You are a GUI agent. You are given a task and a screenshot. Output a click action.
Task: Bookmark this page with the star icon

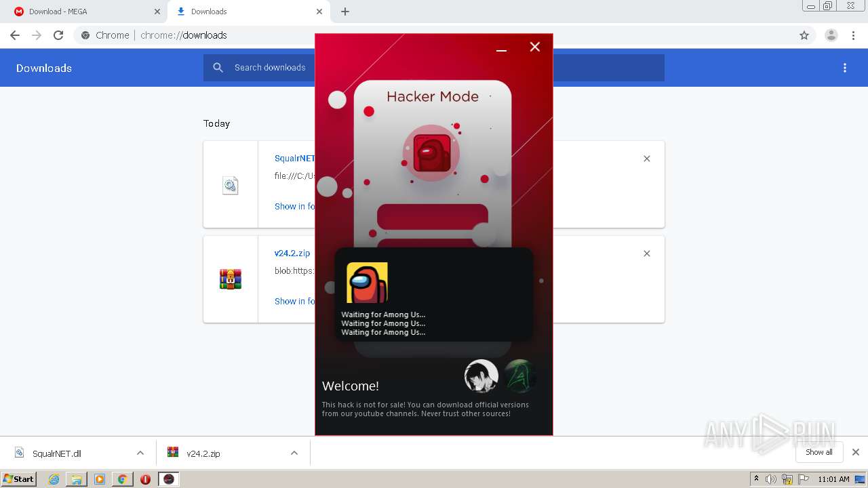[804, 35]
